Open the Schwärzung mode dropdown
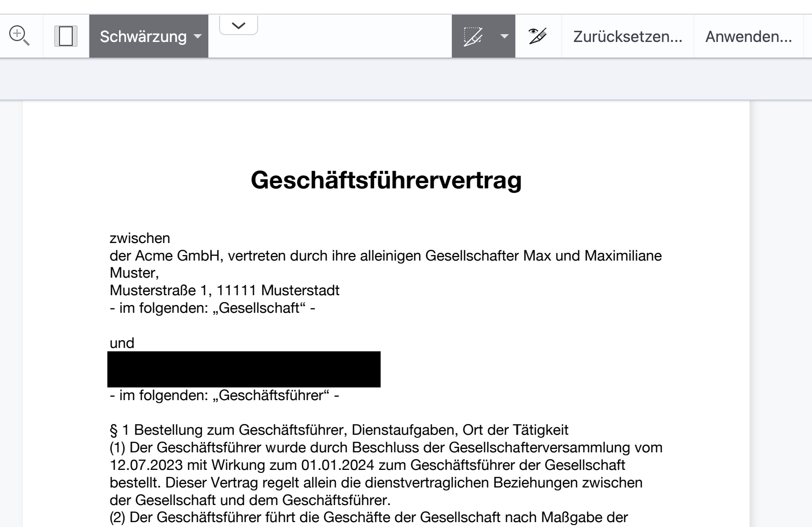The width and height of the screenshot is (812, 527). point(149,36)
